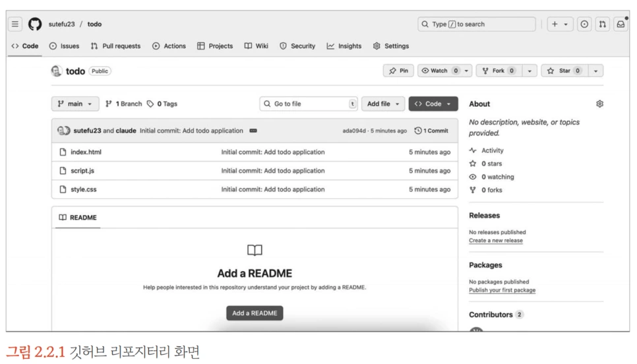The image size is (637, 364).
Task: Open the Activity link in About
Action: pos(487,150)
